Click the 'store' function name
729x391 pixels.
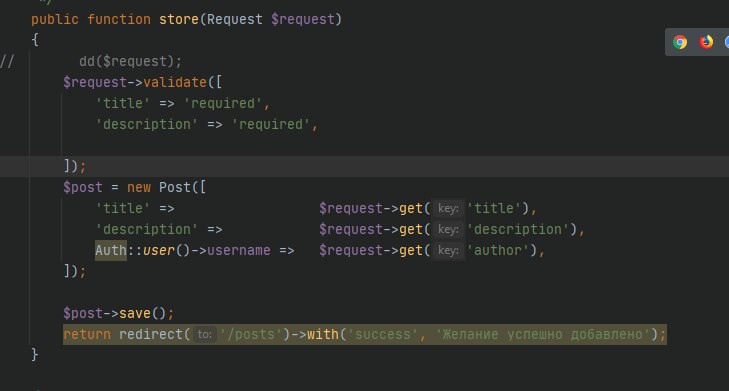point(179,20)
